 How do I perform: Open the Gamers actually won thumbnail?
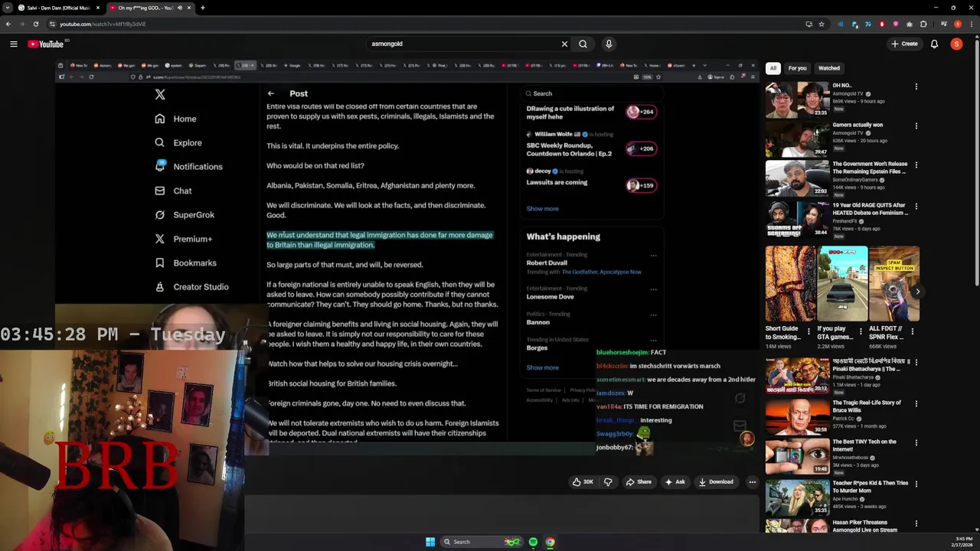pyautogui.click(x=797, y=139)
